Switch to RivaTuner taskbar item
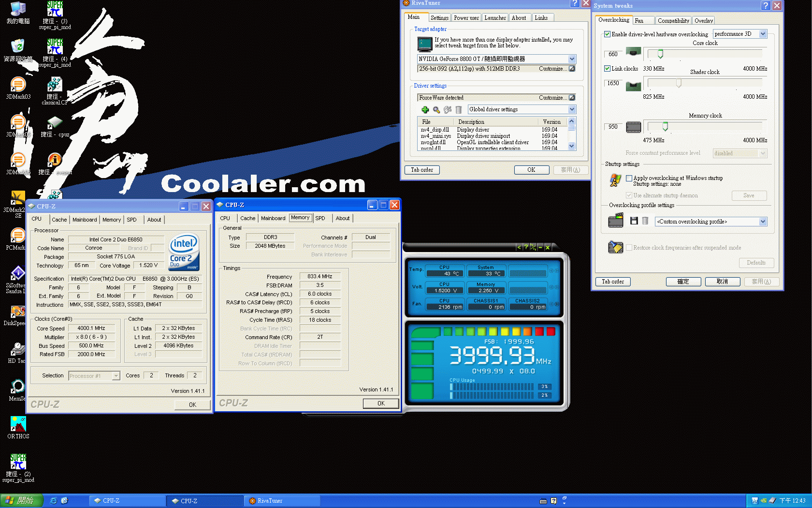The width and height of the screenshot is (812, 508). (282, 501)
